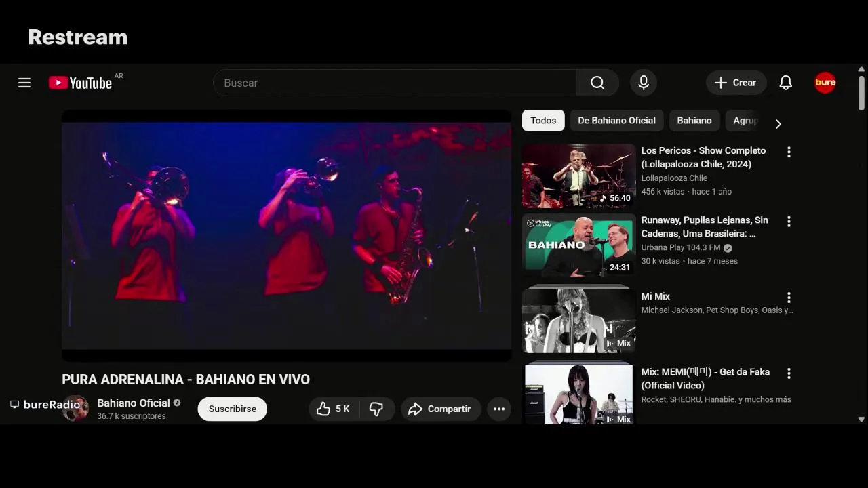
Task: Subscribe with the Suscribirse button
Action: click(233, 409)
